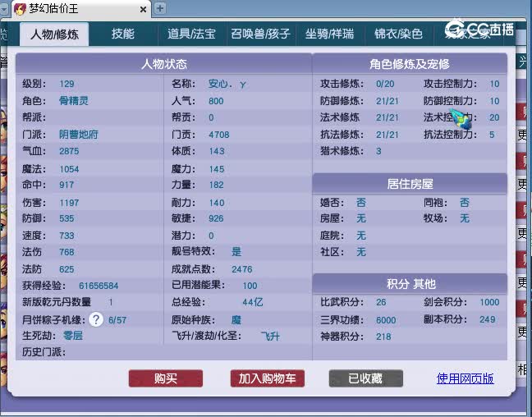The width and height of the screenshot is (532, 417).
Task: Click the 加入购物车 button
Action: click(x=268, y=378)
